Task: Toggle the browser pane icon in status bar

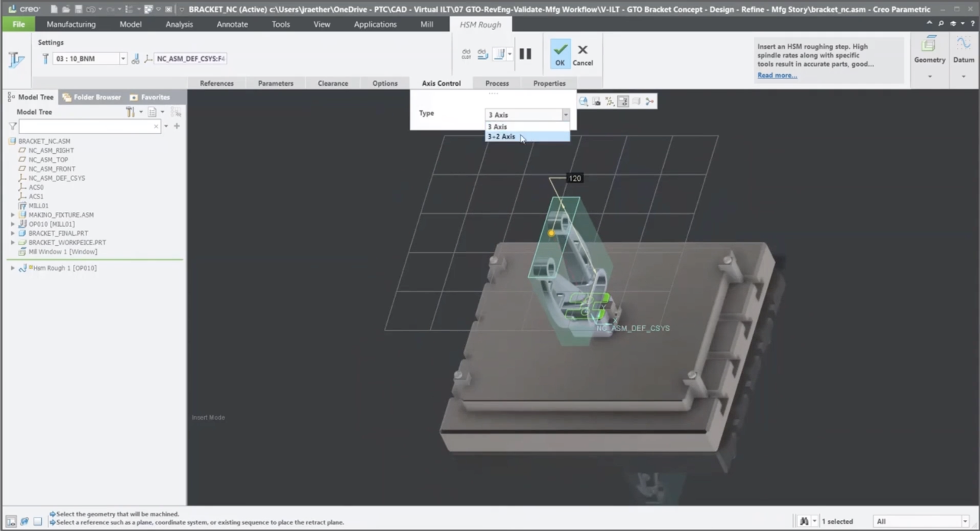Action: (24, 521)
